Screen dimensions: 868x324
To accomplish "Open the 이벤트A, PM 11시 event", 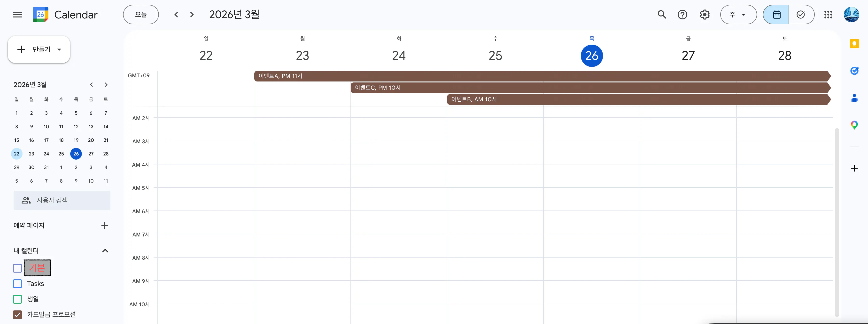I will click(542, 76).
